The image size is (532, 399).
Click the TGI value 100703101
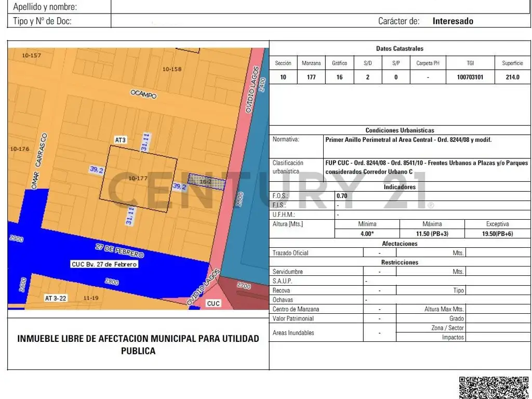pyautogui.click(x=470, y=77)
